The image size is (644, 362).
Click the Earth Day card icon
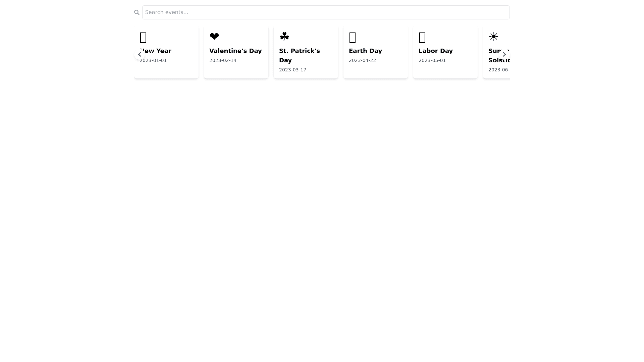[352, 38]
